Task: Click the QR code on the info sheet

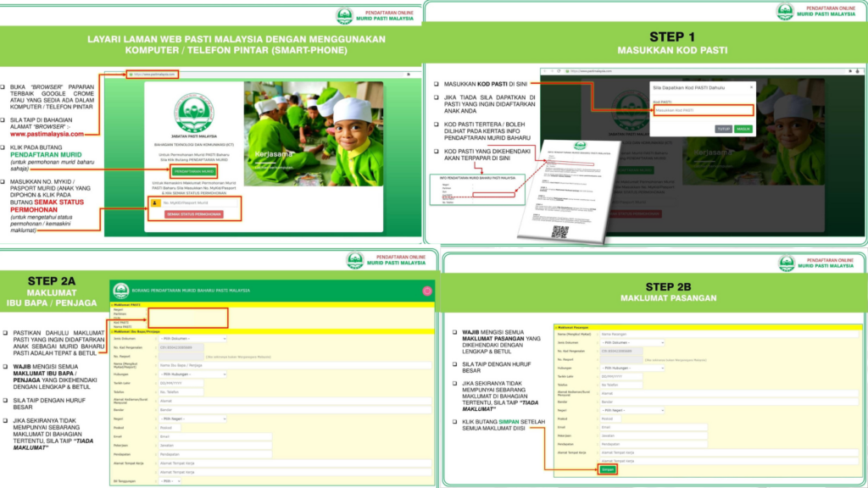Action: 560,231
